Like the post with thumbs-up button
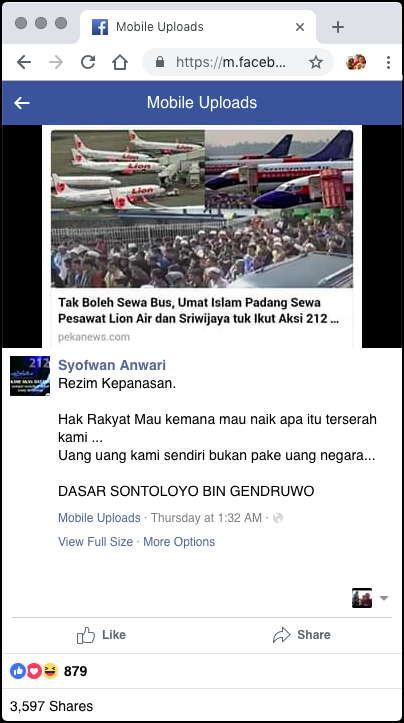The image size is (404, 723). [101, 635]
